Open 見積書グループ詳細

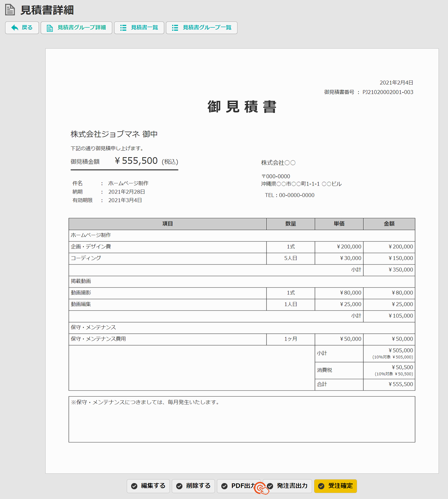pos(76,28)
